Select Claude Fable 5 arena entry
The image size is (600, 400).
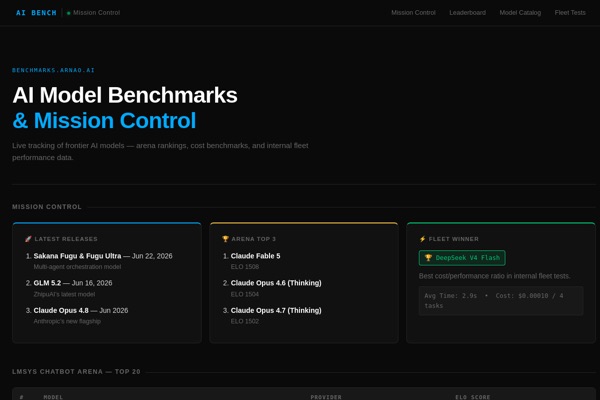point(255,256)
